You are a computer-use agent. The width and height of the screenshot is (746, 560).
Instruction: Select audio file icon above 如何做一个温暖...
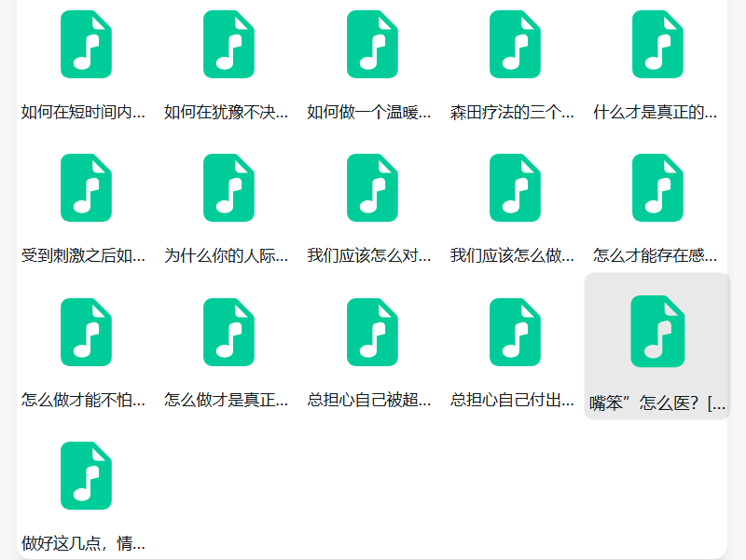click(372, 44)
